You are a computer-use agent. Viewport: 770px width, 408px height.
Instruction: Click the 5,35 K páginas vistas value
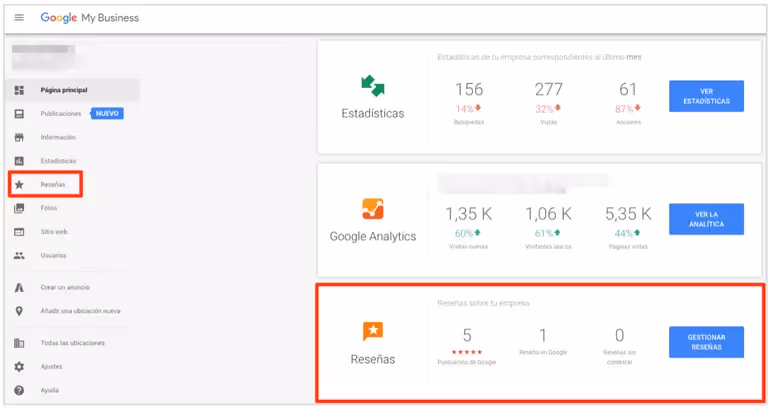[628, 214]
